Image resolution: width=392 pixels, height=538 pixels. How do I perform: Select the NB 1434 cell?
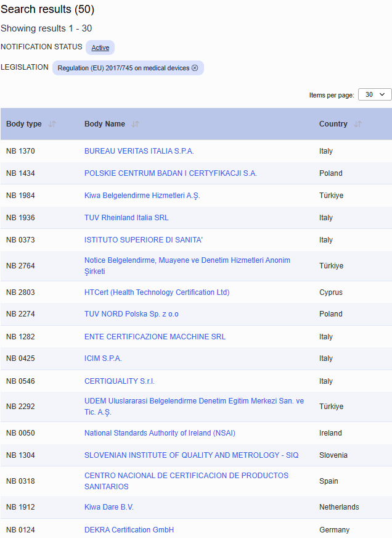[20, 173]
